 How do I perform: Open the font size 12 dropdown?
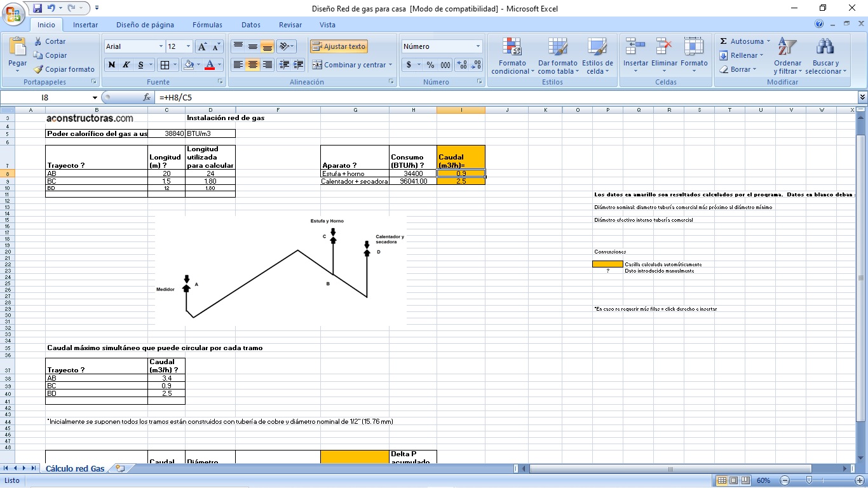tap(188, 46)
